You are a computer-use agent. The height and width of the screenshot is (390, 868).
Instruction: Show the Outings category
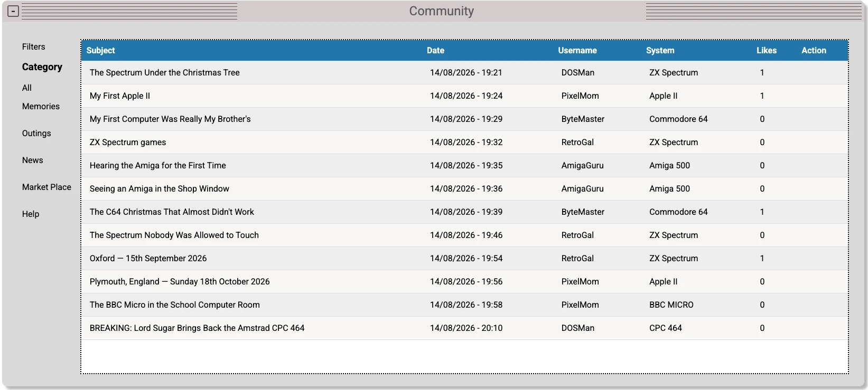[x=36, y=133]
